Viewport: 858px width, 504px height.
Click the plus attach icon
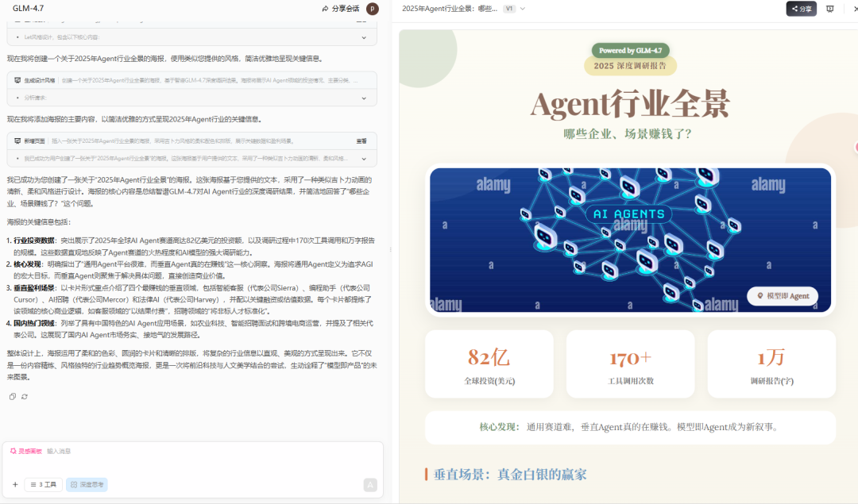point(15,484)
